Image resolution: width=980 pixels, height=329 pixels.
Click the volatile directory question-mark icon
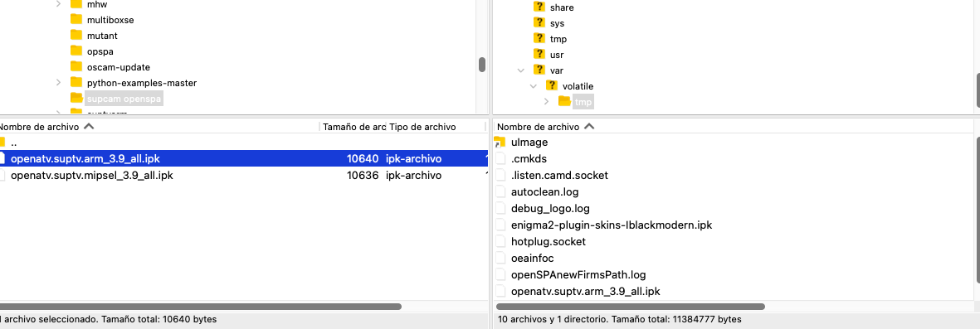pos(552,85)
